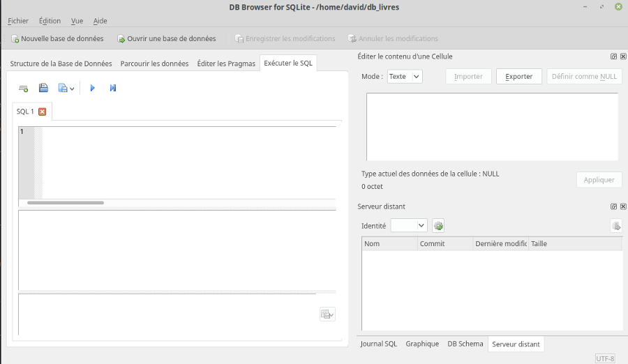Close the SQL 1 tab
This screenshot has height=364, width=628.
[x=42, y=112]
